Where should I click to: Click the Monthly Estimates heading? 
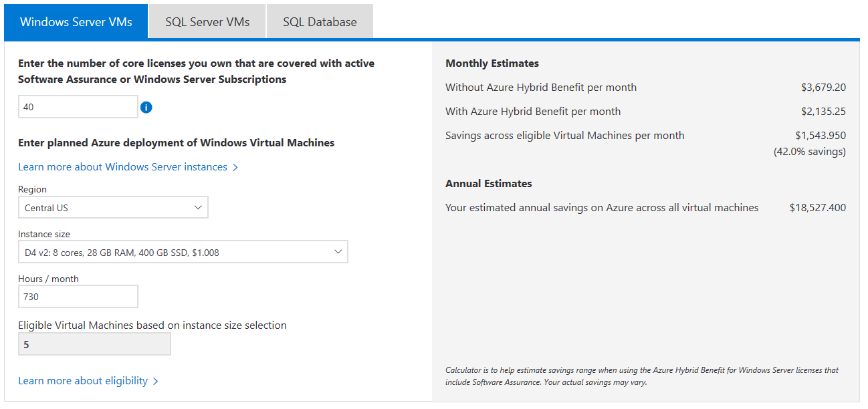(x=492, y=63)
